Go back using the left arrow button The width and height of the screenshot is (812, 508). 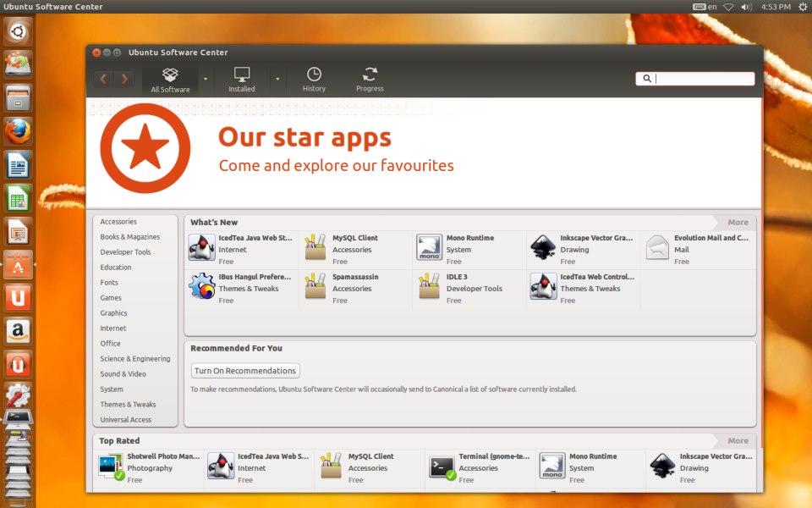click(x=103, y=79)
